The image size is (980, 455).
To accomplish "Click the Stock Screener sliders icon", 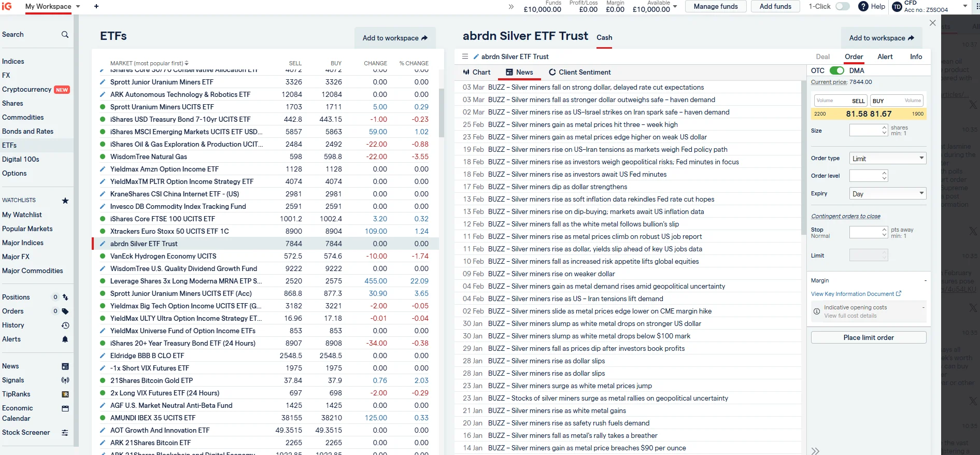I will [x=65, y=433].
